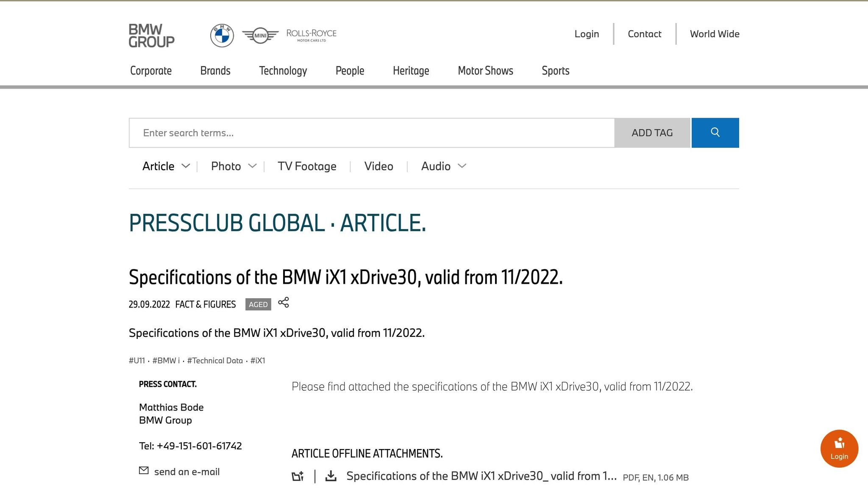Select Motor Shows in navigation

point(485,71)
